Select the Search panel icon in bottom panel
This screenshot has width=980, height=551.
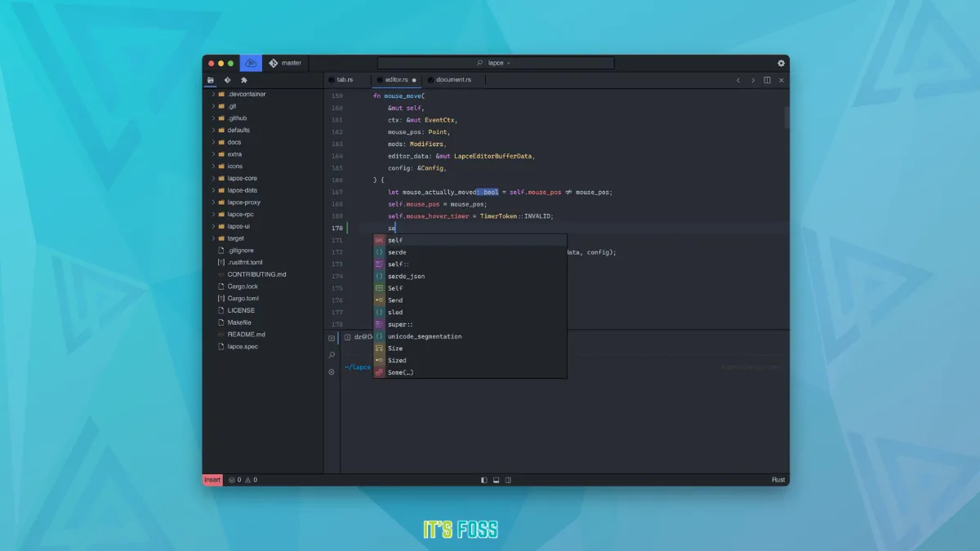click(x=332, y=355)
